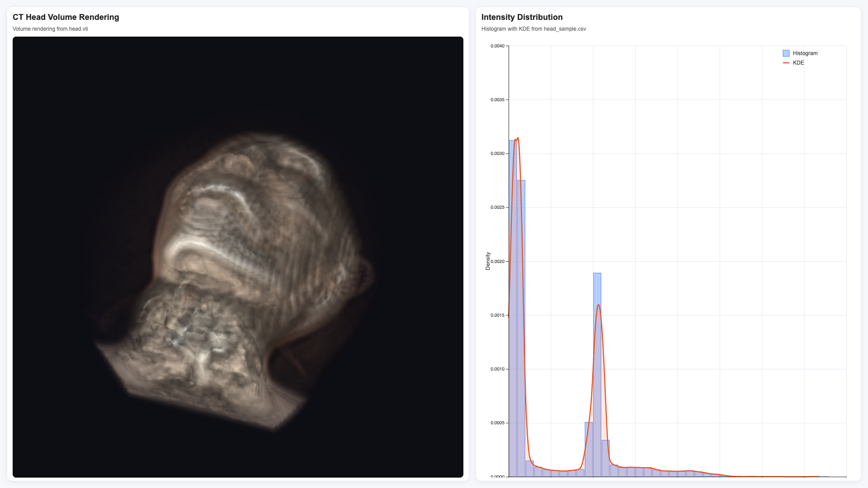Select the Intensity Distribution panel title
868x488 pixels.
coord(522,17)
